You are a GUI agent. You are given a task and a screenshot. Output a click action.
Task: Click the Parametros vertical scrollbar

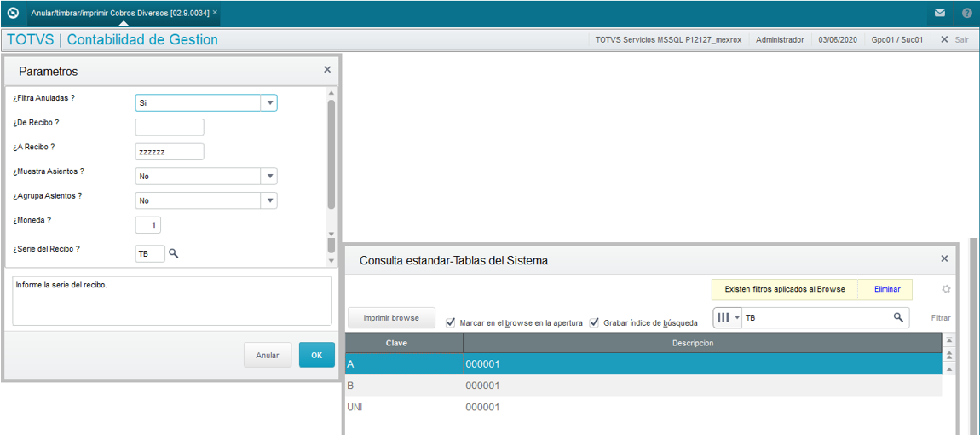[331, 154]
